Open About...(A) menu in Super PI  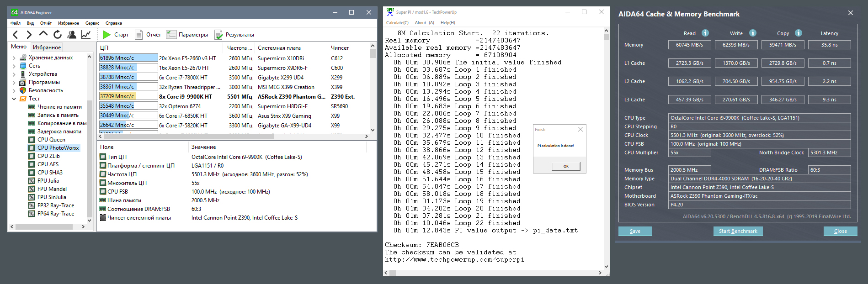tap(425, 22)
